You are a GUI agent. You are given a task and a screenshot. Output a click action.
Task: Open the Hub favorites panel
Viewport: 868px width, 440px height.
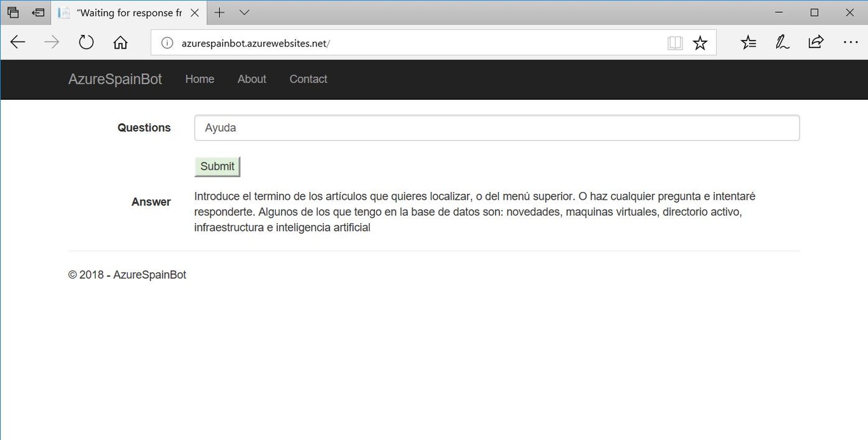(748, 42)
